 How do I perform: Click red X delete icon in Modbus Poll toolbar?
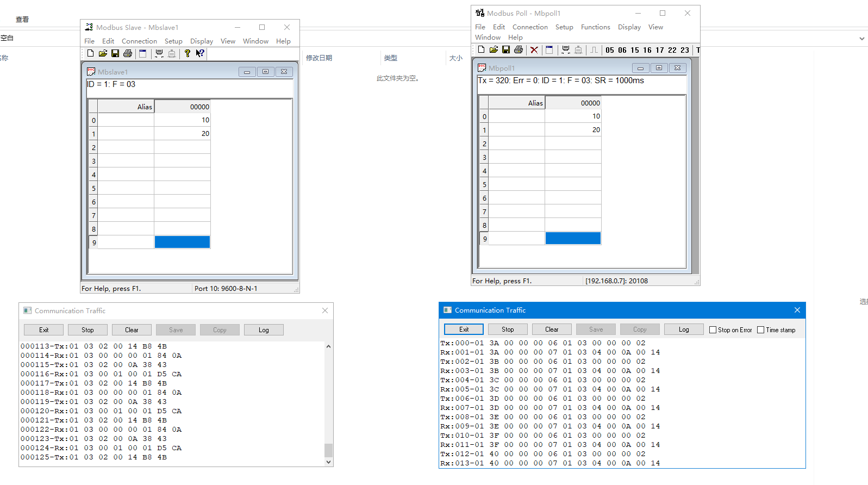534,49
